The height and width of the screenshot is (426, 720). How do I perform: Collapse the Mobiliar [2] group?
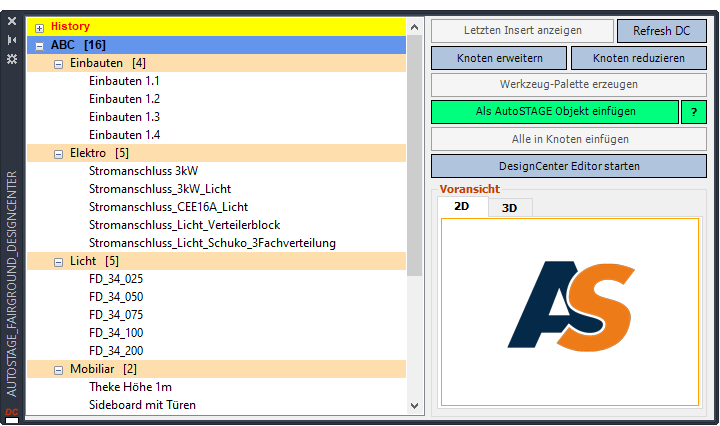pos(58,370)
